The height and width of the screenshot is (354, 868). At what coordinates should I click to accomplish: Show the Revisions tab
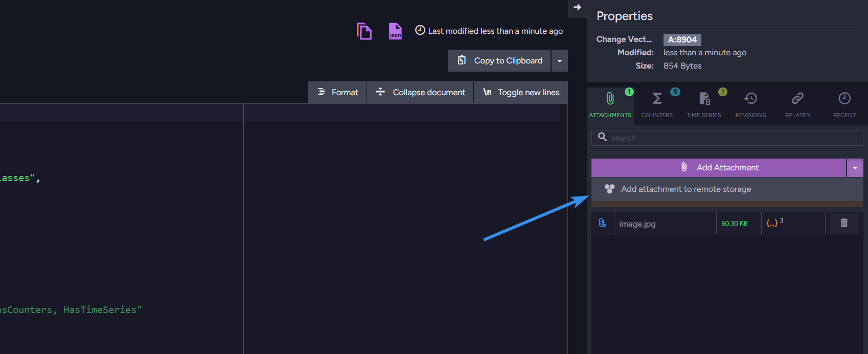click(x=750, y=104)
